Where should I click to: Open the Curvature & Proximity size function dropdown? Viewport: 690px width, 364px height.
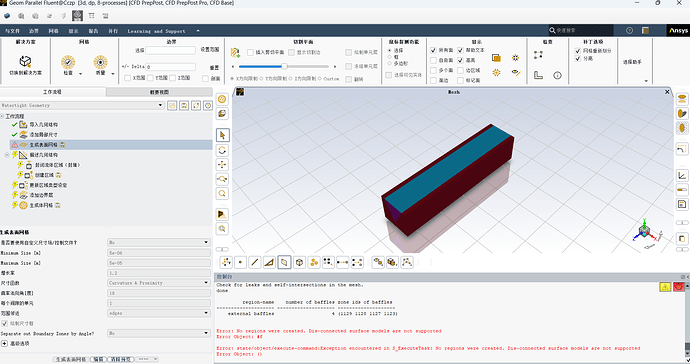coord(159,283)
